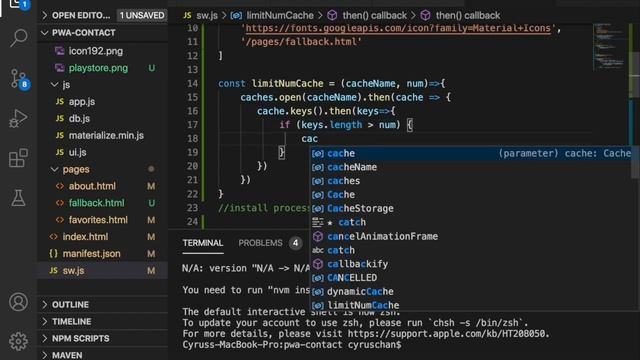Viewport: 640px width, 360px height.
Task: Open db.js file
Action: pyautogui.click(x=102, y=118)
